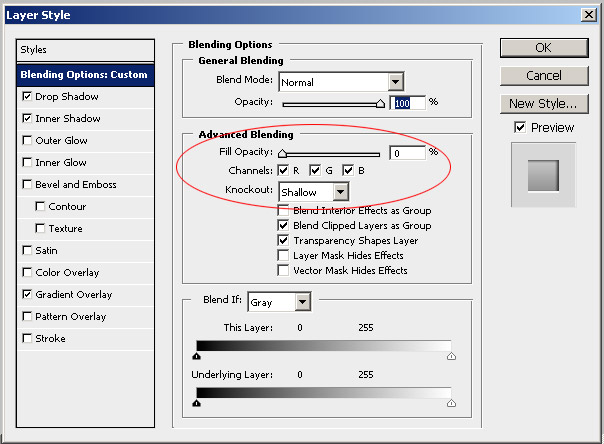The image size is (604, 444).
Task: Click This Layer white slider handle
Action: tap(451, 356)
